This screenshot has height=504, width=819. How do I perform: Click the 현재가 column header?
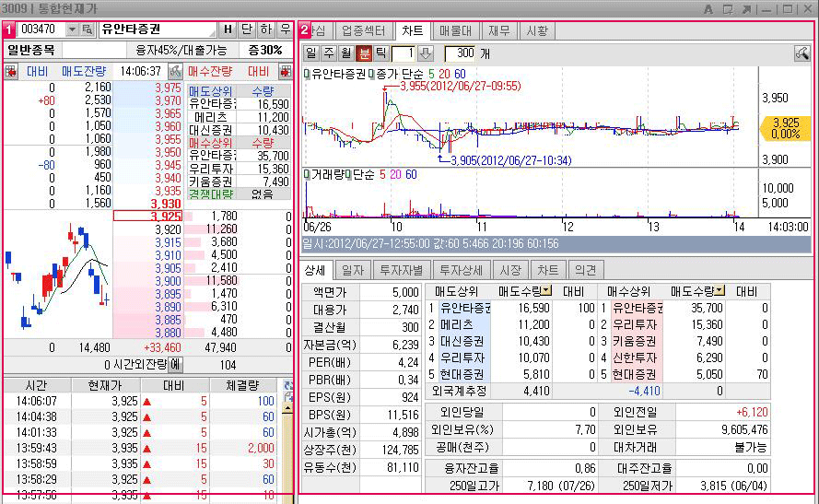(106, 385)
